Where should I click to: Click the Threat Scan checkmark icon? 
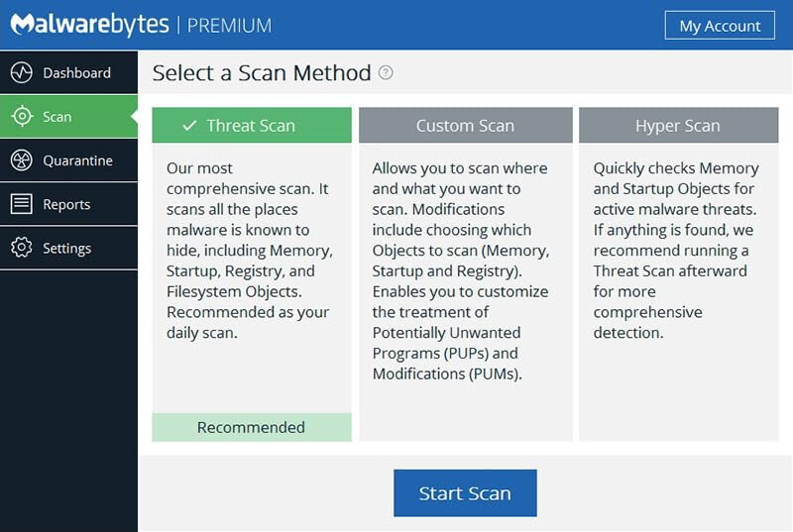(x=190, y=126)
